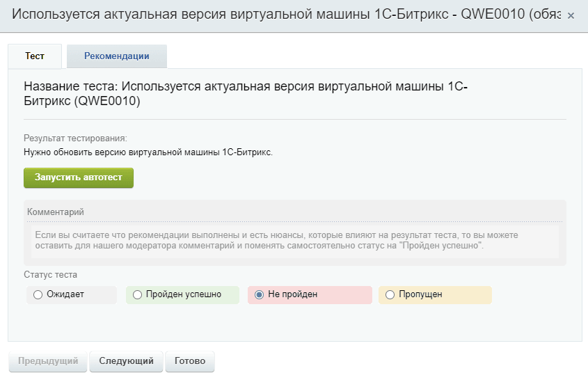
Task: Select the Пропущен status radio button
Action: click(390, 294)
